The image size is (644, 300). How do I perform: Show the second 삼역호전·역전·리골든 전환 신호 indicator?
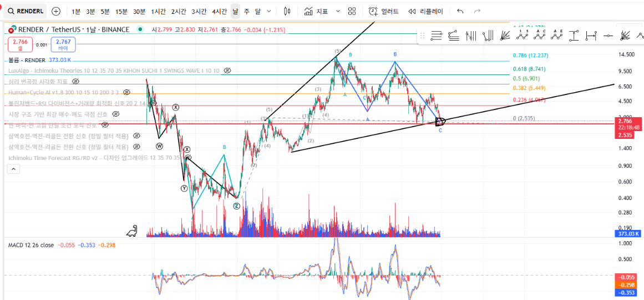[x=137, y=147]
